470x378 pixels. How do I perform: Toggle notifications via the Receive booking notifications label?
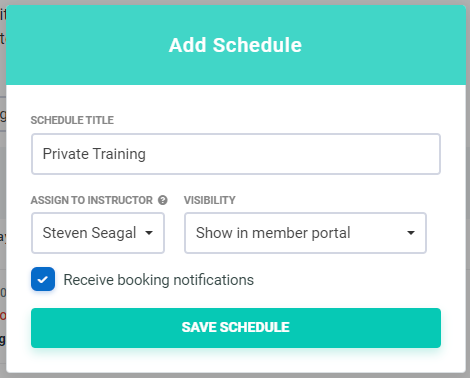point(159,280)
